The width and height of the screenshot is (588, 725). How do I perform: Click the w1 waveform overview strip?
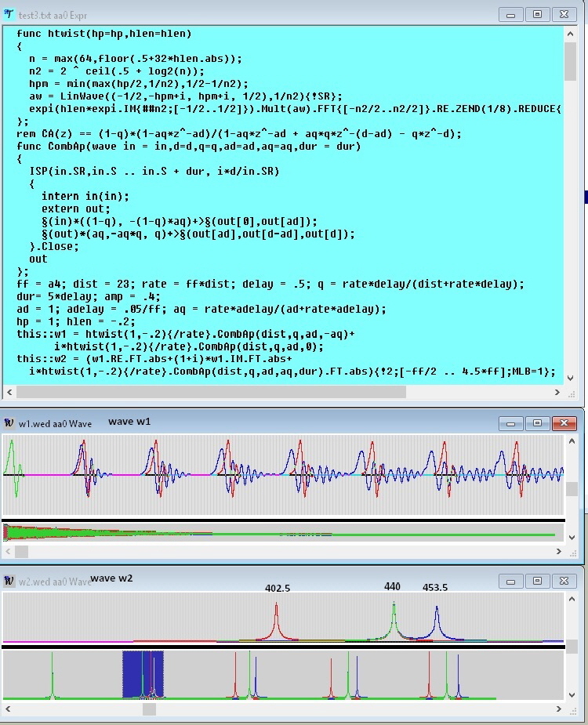pyautogui.click(x=282, y=533)
